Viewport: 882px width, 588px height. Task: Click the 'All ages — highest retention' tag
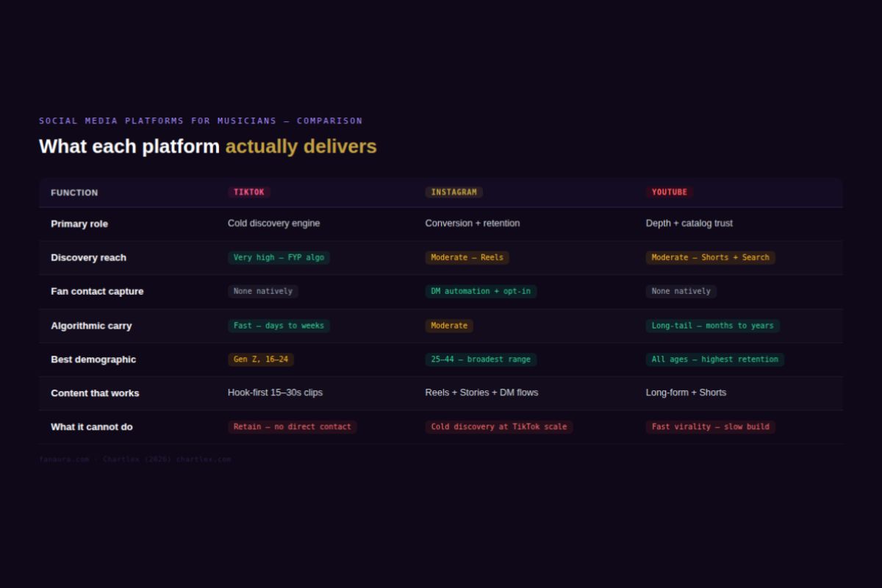click(714, 359)
